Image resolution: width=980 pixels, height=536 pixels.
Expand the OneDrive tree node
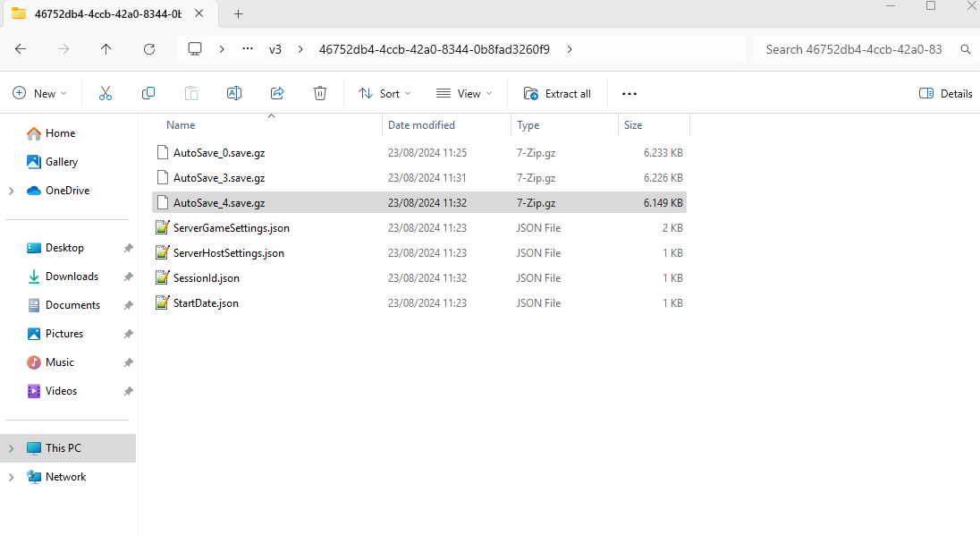(12, 191)
